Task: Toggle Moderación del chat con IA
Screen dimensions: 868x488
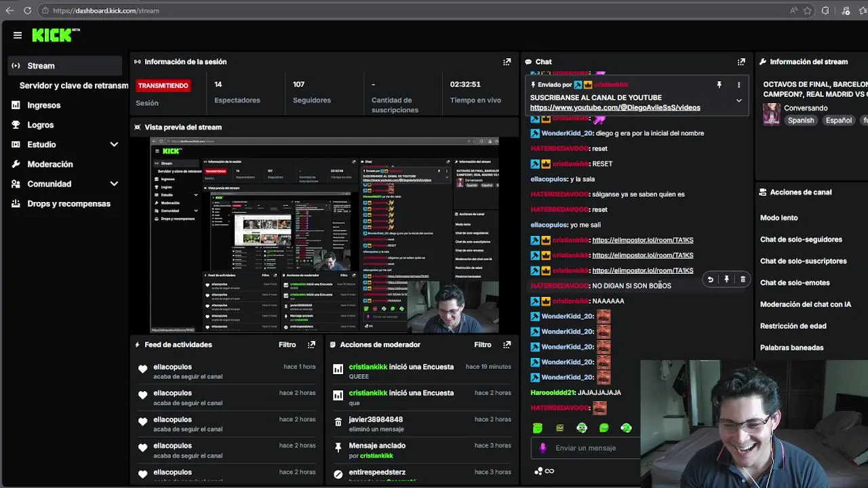Action: click(x=806, y=304)
